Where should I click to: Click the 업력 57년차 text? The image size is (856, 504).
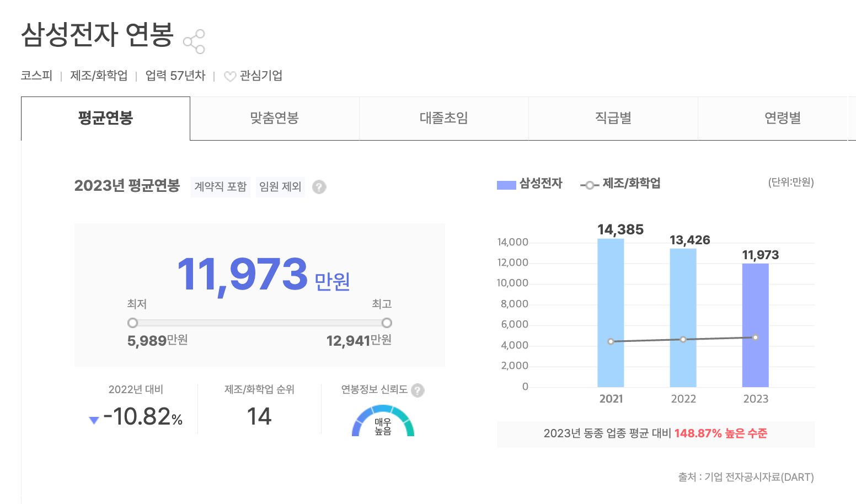click(175, 76)
